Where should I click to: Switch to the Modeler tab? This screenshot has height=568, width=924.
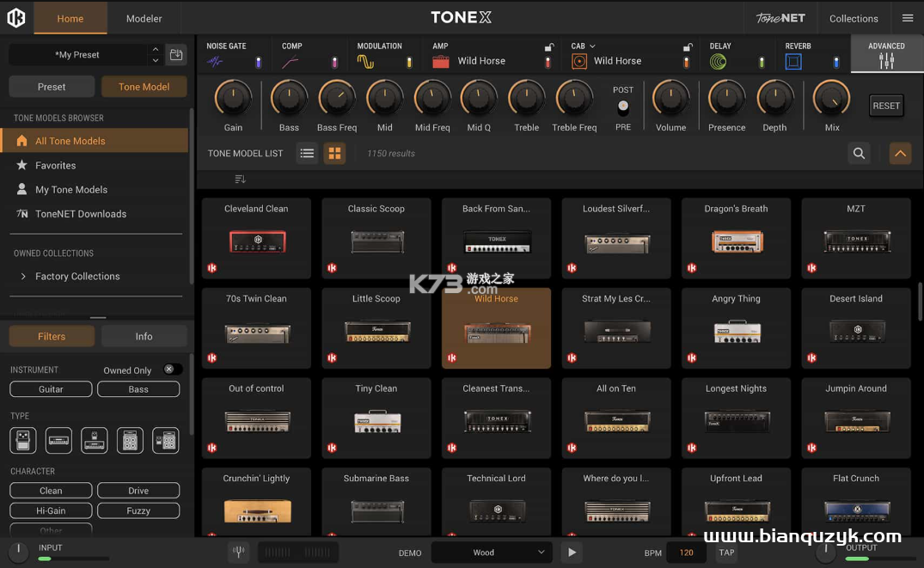coord(144,18)
